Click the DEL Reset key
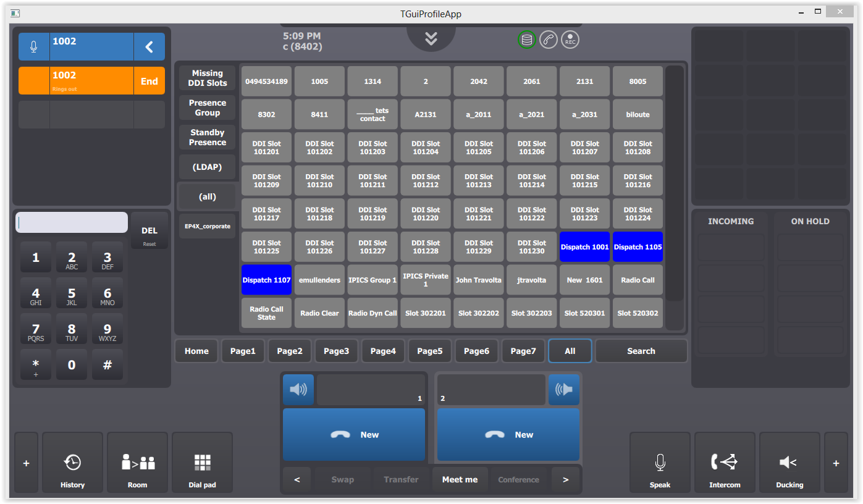 click(x=149, y=231)
